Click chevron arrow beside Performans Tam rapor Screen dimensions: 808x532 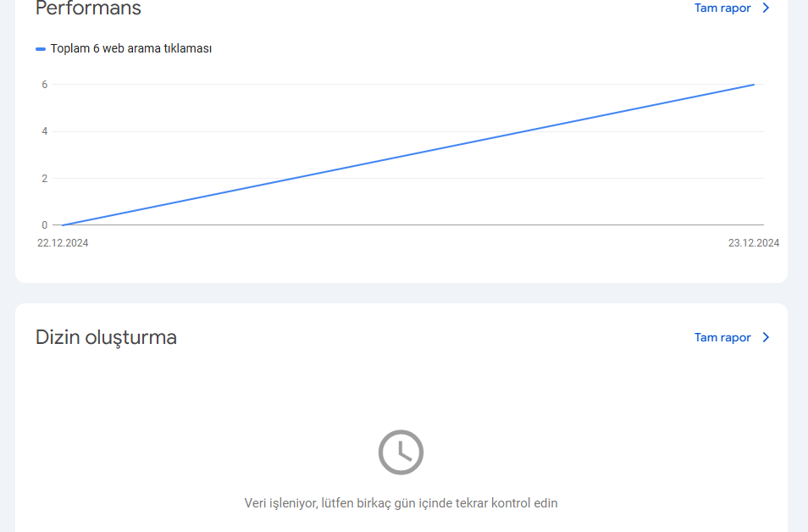tap(766, 8)
